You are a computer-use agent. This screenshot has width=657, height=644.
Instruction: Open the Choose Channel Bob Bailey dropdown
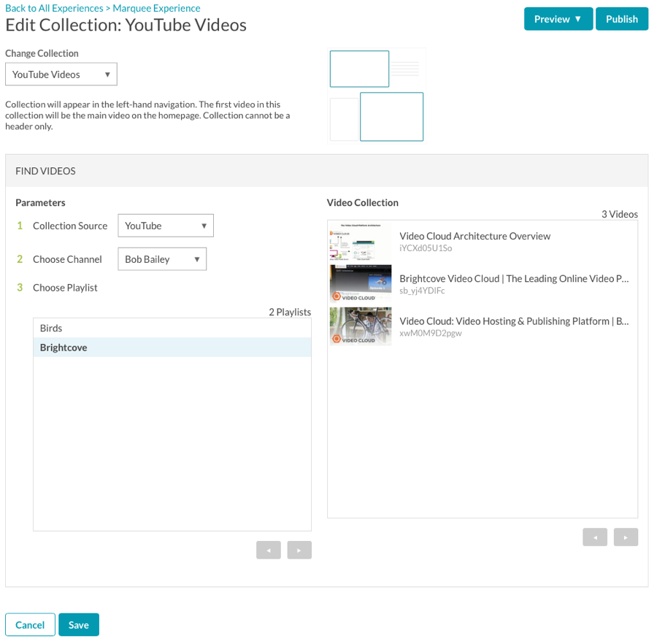[162, 259]
